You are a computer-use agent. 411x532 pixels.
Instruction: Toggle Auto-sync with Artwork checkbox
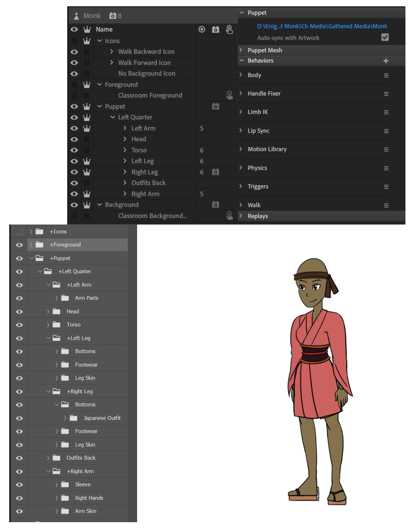(x=385, y=38)
